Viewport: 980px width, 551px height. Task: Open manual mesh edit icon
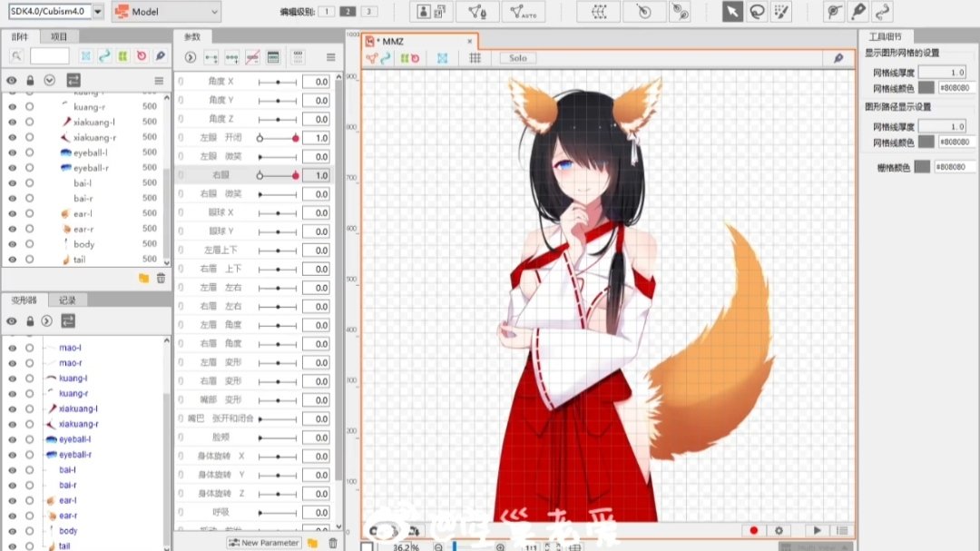point(477,12)
